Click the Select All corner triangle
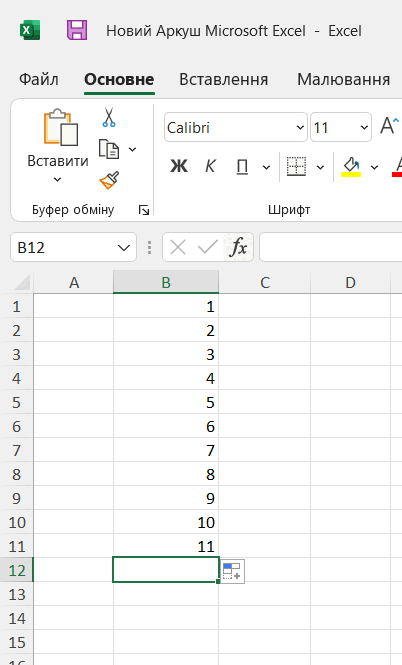This screenshot has height=665, width=402. [x=22, y=282]
